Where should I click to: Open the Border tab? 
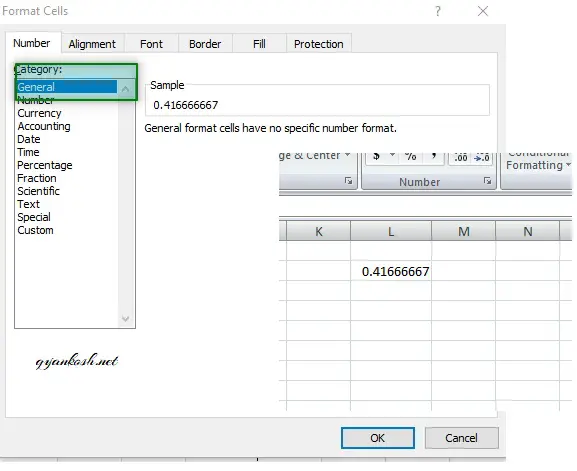205,44
